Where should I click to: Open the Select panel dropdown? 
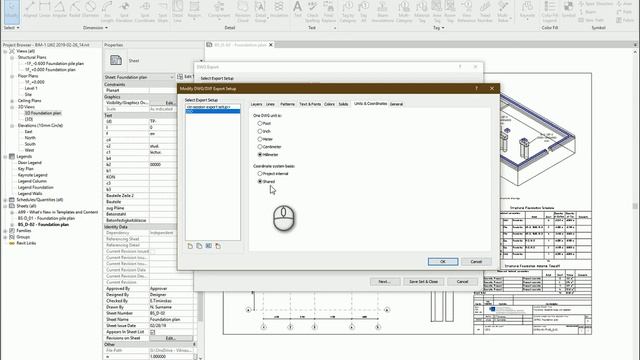11,28
